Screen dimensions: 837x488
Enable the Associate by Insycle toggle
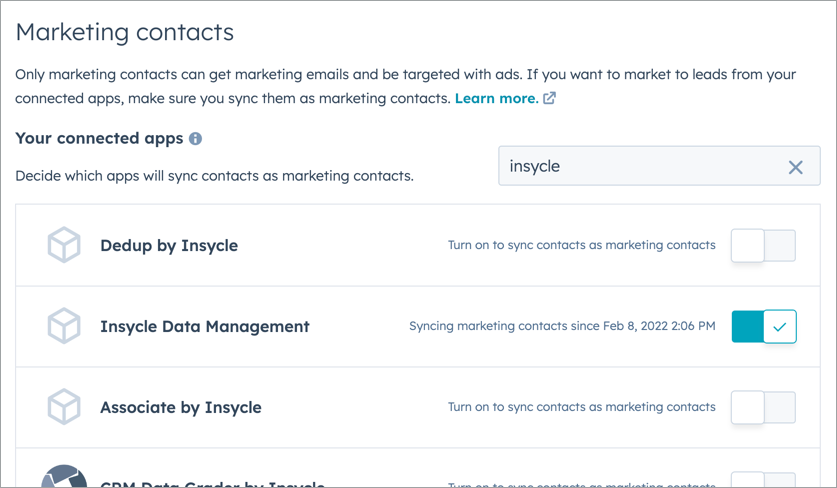point(763,407)
